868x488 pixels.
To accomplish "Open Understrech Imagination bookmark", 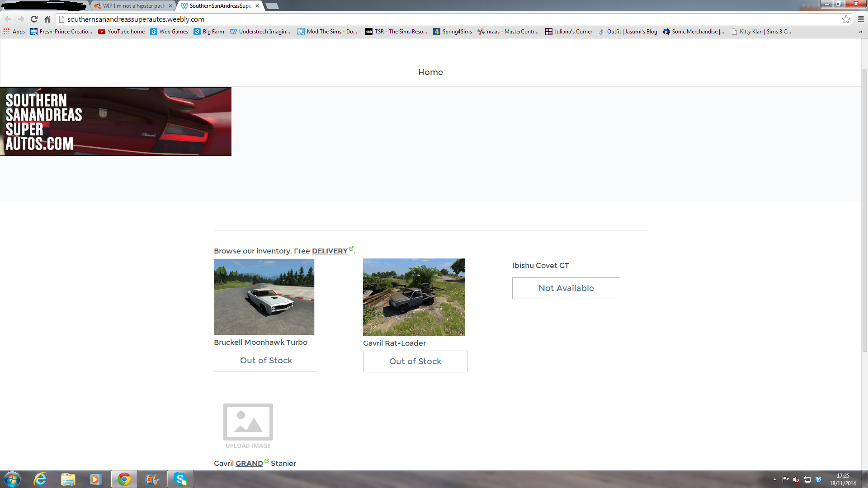I will (260, 32).
